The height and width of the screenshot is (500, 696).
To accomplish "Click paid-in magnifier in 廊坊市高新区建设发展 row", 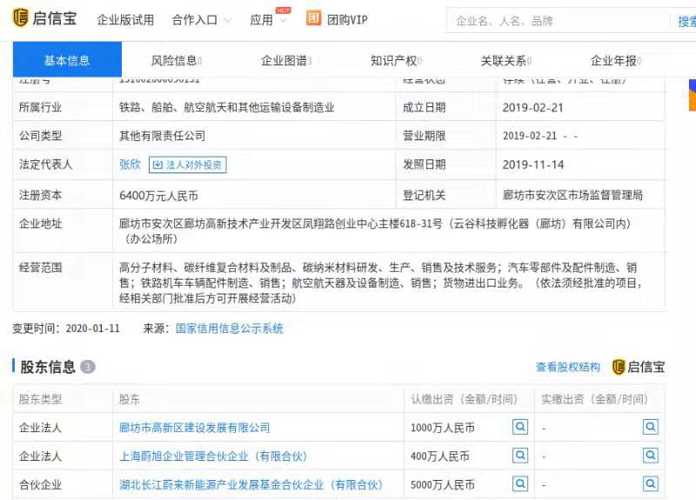I will click(650, 427).
